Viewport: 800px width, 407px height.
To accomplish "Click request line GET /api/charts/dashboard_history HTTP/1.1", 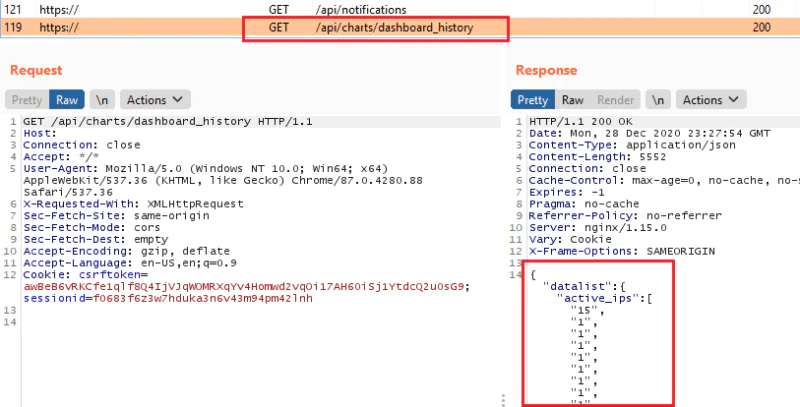I will 168,122.
